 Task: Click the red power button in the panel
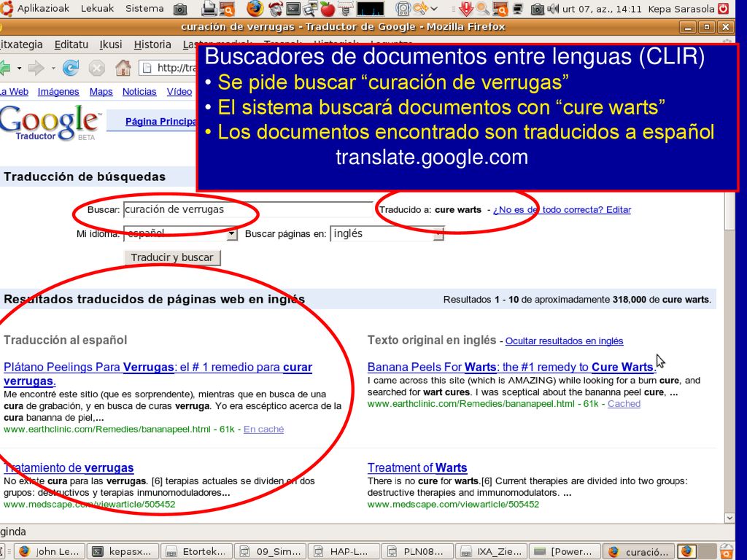coord(723,9)
